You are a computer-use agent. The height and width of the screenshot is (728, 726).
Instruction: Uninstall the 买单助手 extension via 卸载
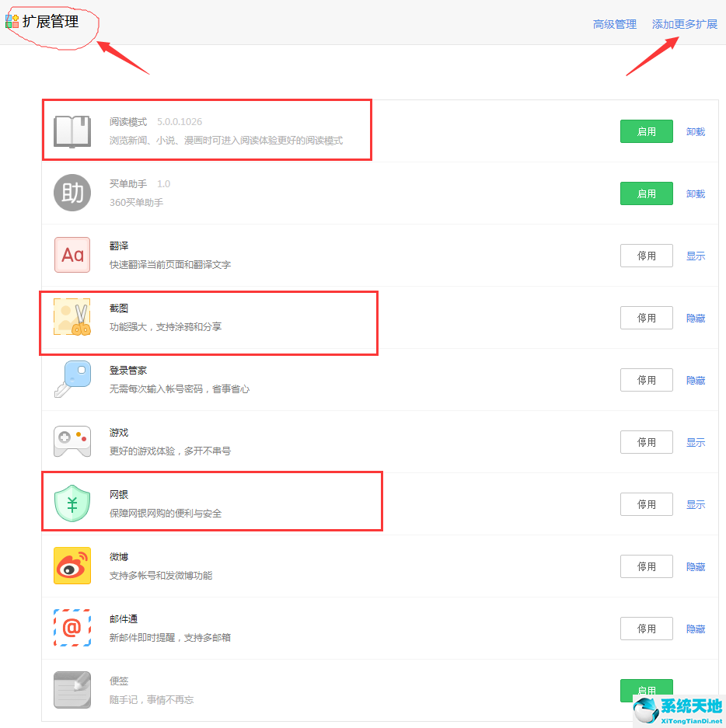coord(696,194)
